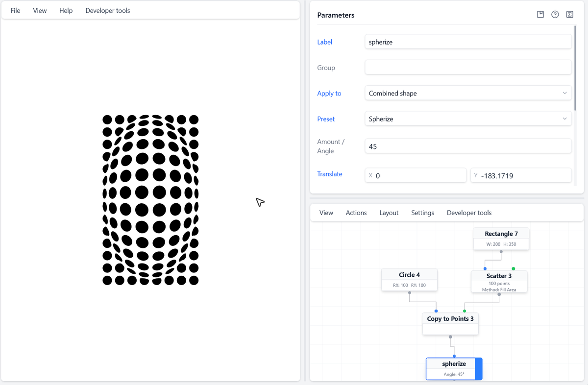Click the 'W: 200 H: 350' text on Rectangle 7

(x=501, y=244)
